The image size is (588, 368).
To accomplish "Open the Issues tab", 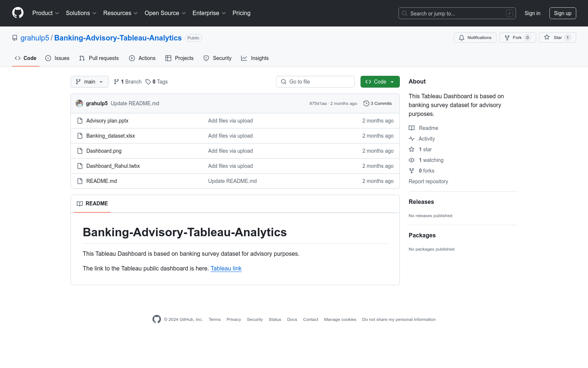I will point(57,58).
